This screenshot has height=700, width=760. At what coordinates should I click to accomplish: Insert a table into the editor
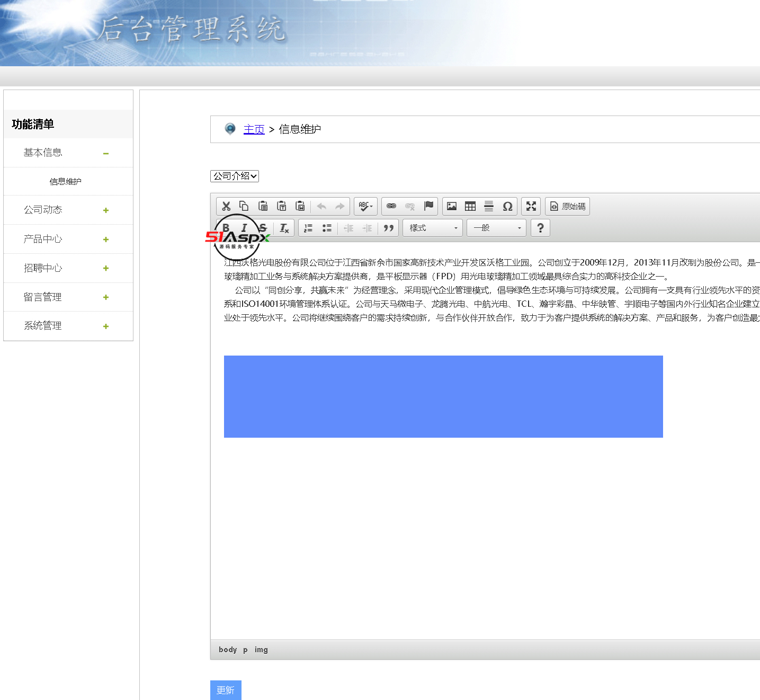pyautogui.click(x=470, y=206)
